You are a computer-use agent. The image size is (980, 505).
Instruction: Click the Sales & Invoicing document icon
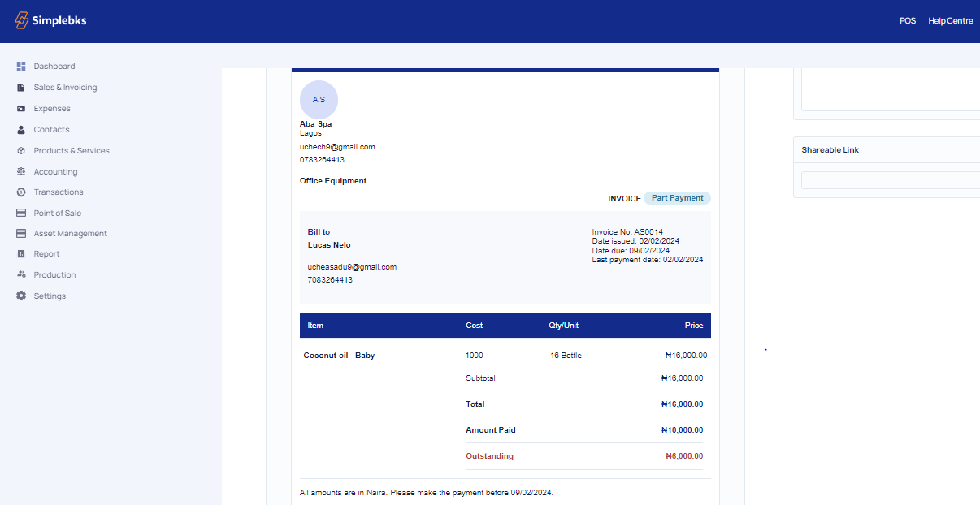pos(21,88)
